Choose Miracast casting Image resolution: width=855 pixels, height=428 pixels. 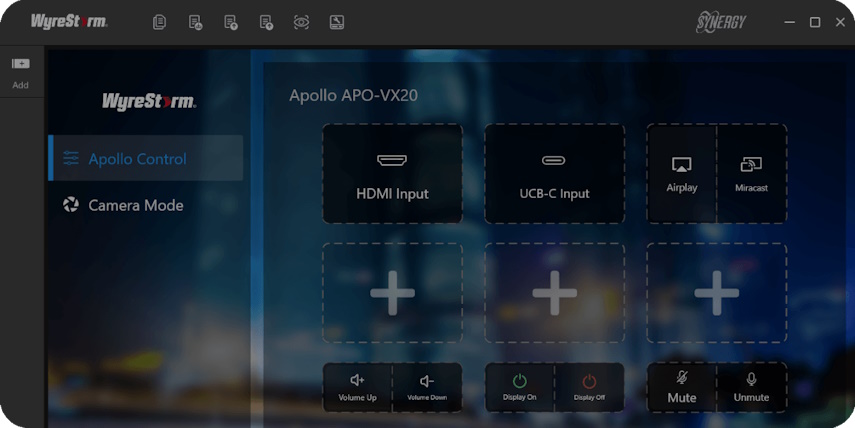[x=752, y=174]
